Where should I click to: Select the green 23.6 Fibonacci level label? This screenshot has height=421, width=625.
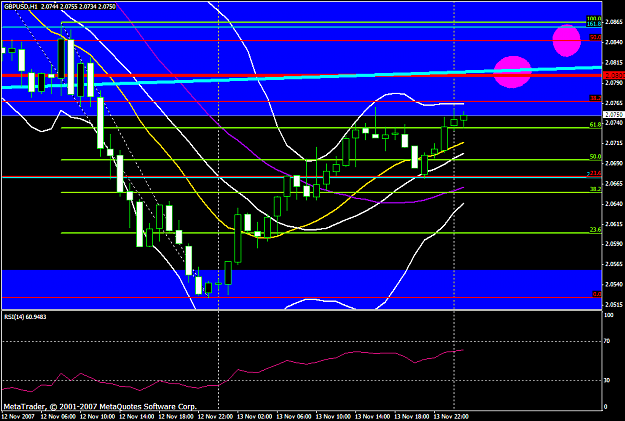pos(596,230)
